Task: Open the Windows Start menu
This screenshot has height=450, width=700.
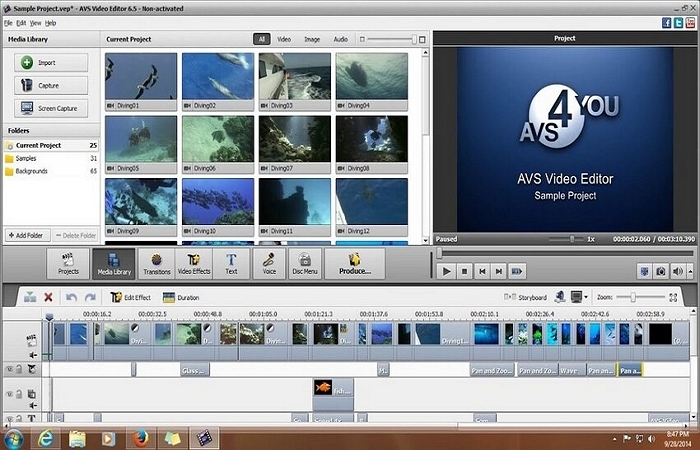Action: (13, 438)
